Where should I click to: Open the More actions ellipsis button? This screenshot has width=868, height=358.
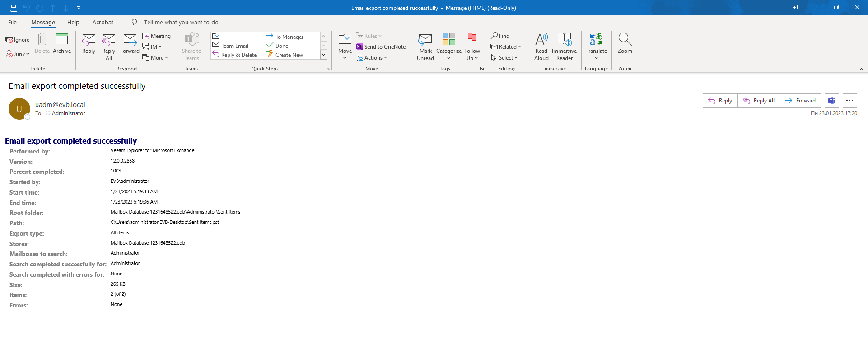(x=849, y=101)
